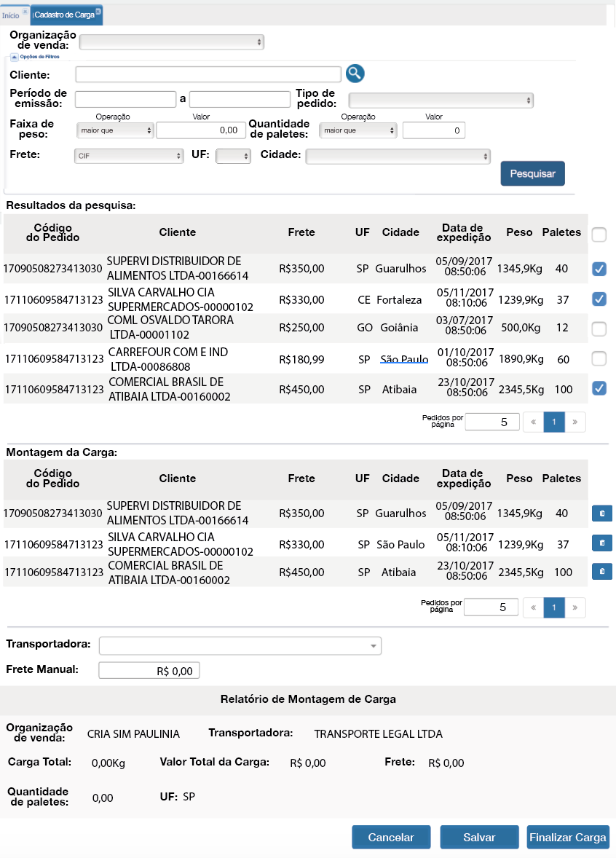Click the Data de expedição header in results

click(463, 232)
